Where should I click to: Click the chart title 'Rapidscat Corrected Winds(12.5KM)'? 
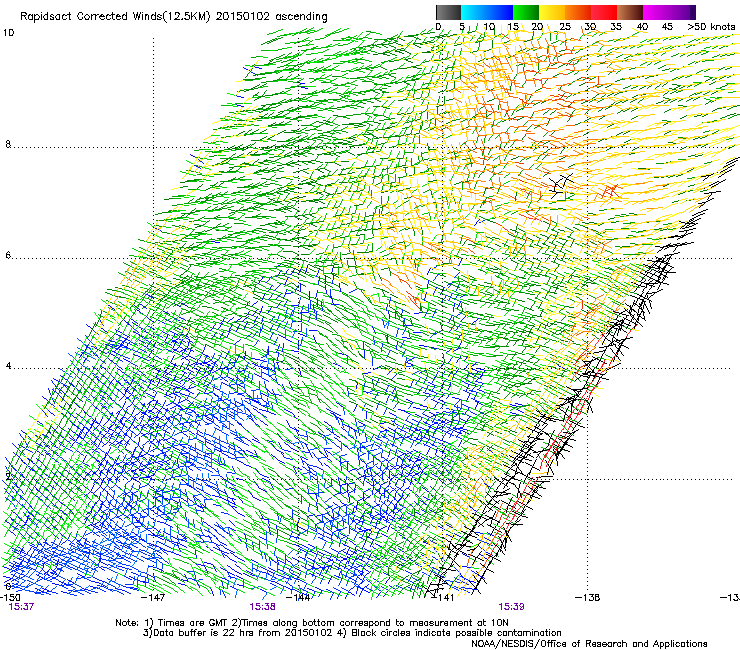[115, 17]
